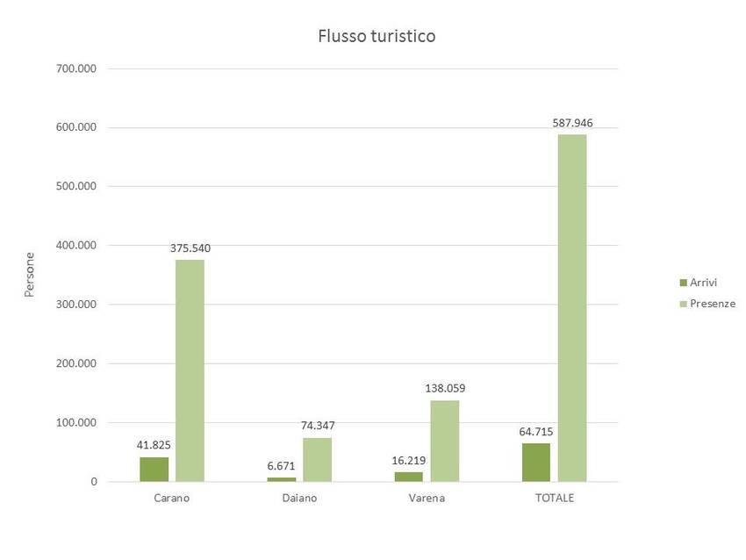Select the 375.540 data label
This screenshot has height=560, width=746.
[190, 248]
